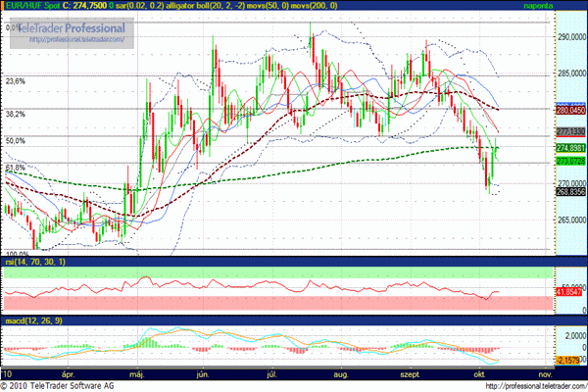This screenshot has width=588, height=392.
Task: Click the 274,8981 green price tag
Action: click(569, 148)
